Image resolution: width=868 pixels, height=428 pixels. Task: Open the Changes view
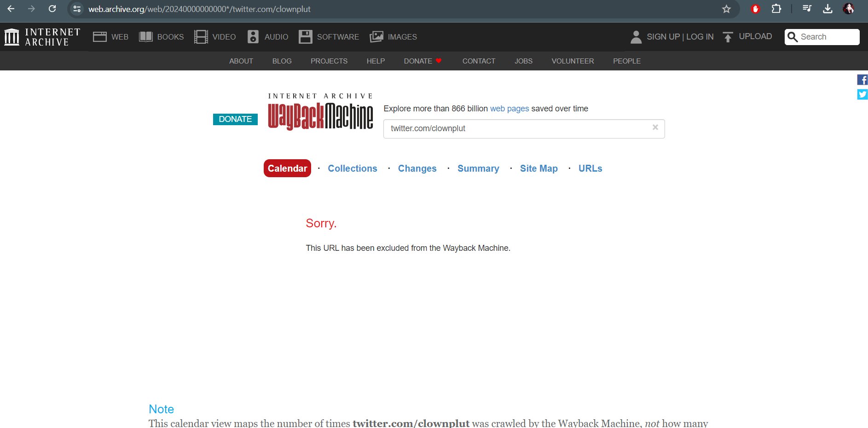click(417, 168)
